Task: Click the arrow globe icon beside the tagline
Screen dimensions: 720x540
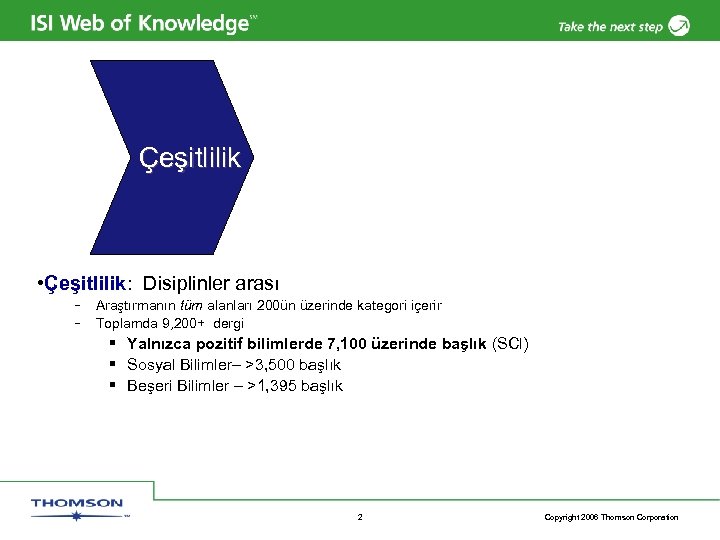Action: (x=679, y=25)
